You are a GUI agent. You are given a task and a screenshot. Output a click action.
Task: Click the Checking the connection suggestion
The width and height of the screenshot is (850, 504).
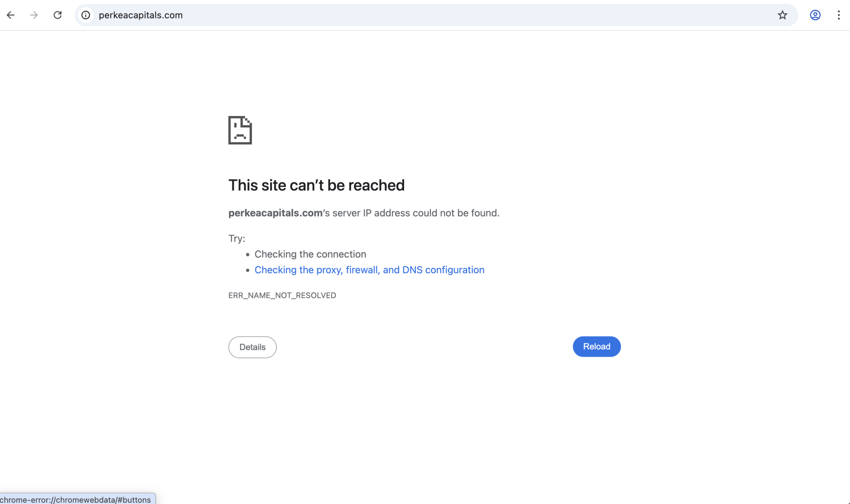[310, 254]
